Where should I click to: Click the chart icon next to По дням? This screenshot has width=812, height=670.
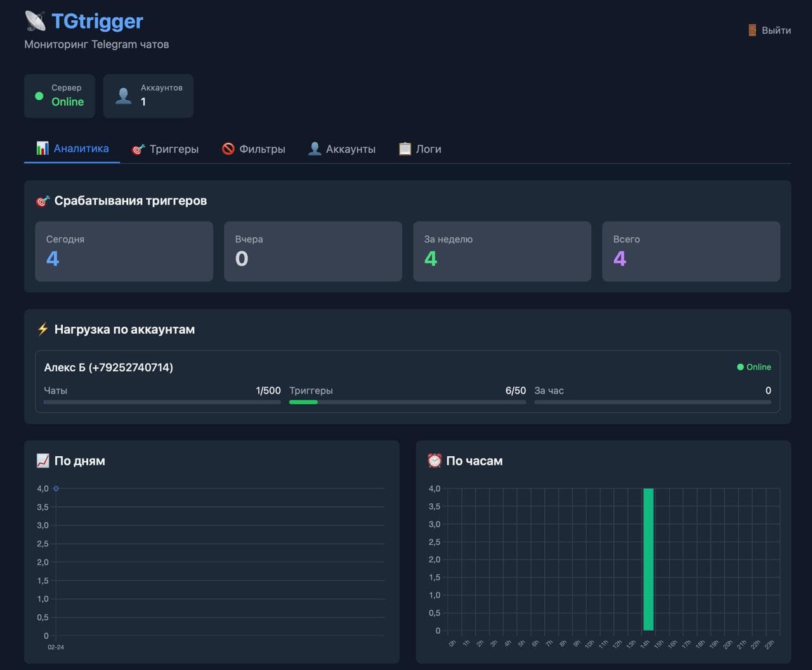pyautogui.click(x=43, y=461)
